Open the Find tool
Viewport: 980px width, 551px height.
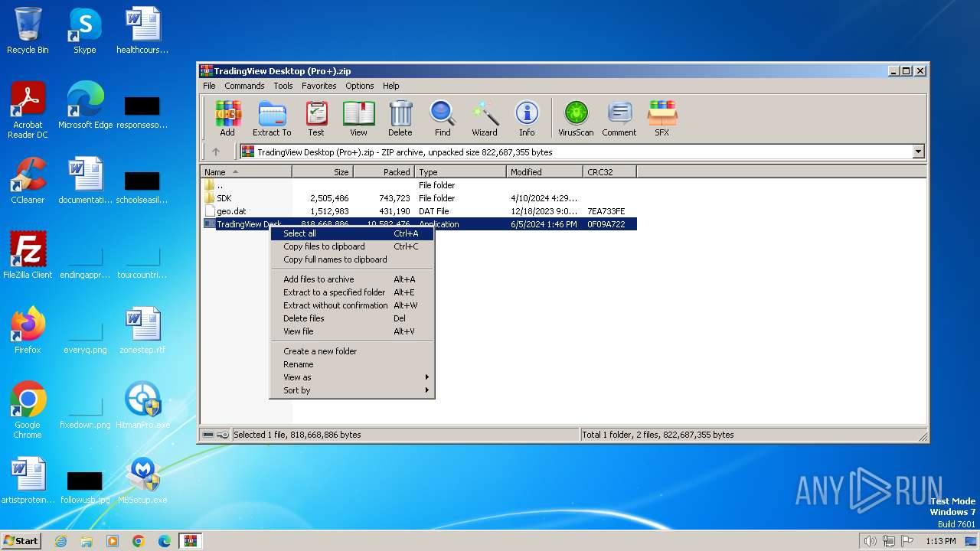[443, 119]
